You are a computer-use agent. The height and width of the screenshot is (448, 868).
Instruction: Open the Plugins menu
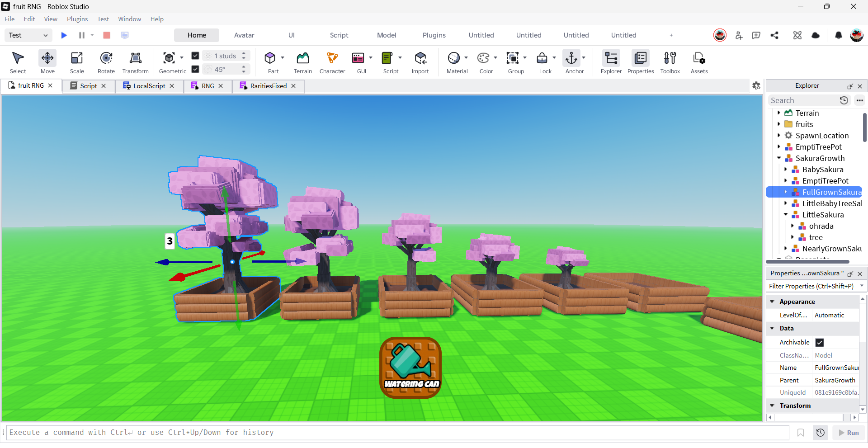[77, 19]
